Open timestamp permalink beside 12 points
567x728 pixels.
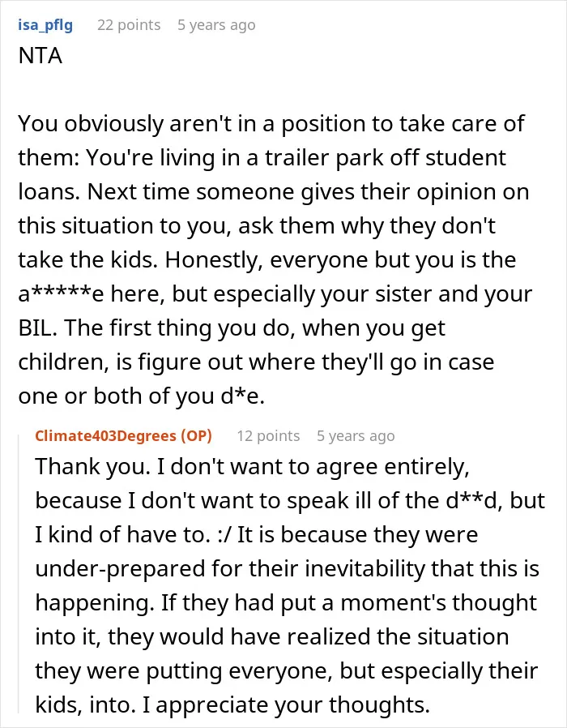click(356, 436)
